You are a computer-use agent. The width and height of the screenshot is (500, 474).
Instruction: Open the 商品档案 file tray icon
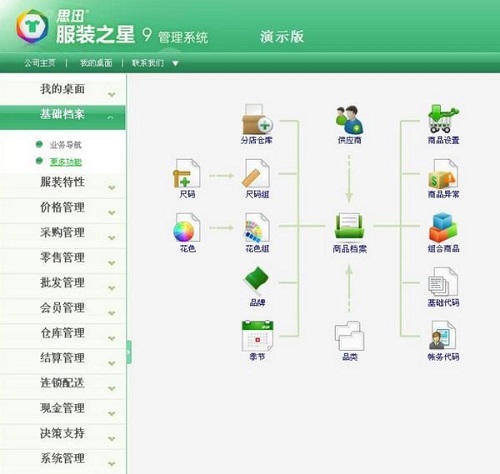tap(349, 226)
